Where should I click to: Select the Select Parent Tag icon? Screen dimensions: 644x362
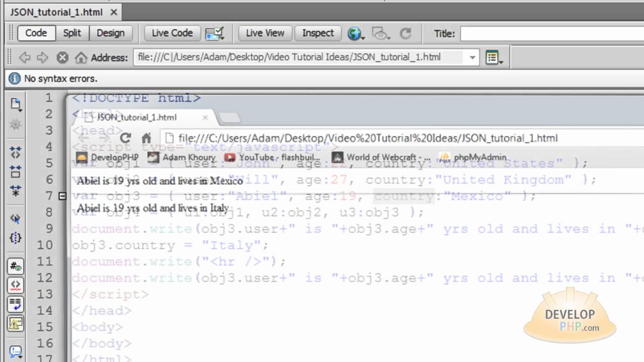click(16, 219)
